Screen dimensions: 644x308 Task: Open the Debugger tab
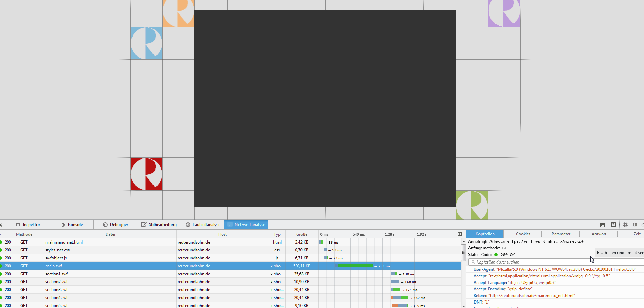click(x=115, y=225)
